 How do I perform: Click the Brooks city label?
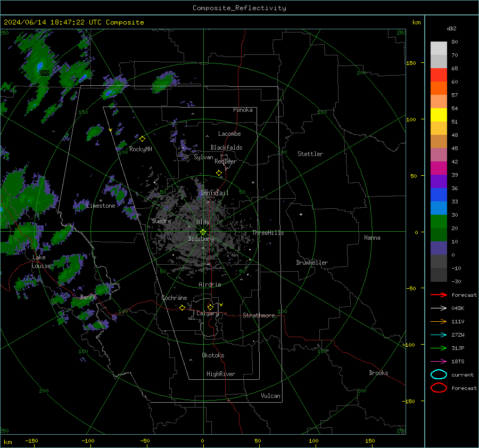(x=378, y=373)
